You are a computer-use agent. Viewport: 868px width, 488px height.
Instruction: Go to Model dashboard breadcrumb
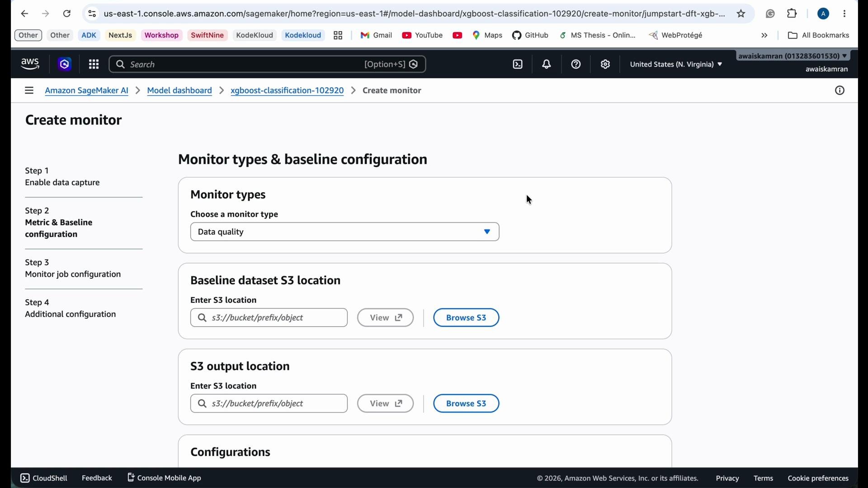point(179,91)
